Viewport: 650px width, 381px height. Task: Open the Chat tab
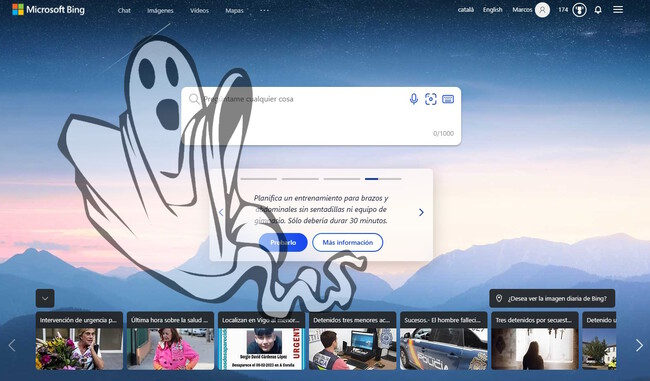click(x=124, y=10)
